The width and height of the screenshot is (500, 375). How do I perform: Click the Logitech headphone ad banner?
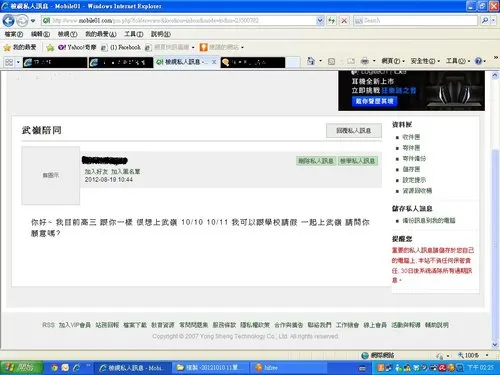pos(411,91)
